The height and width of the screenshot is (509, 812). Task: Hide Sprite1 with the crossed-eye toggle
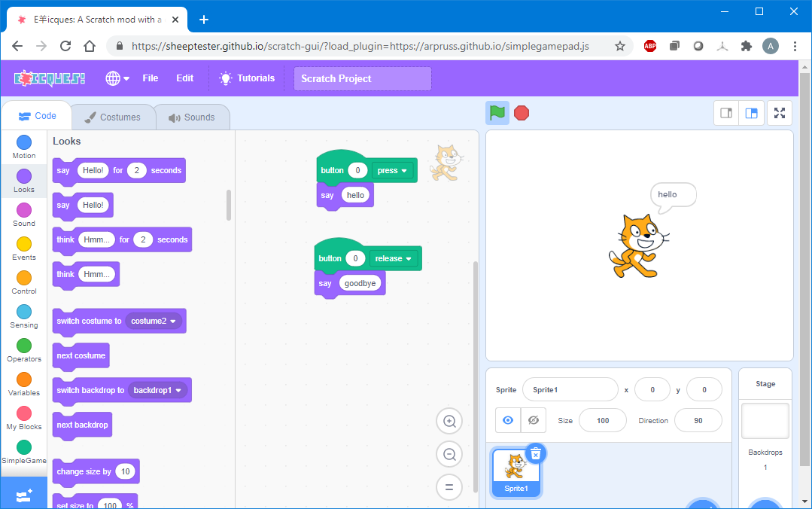tap(533, 420)
